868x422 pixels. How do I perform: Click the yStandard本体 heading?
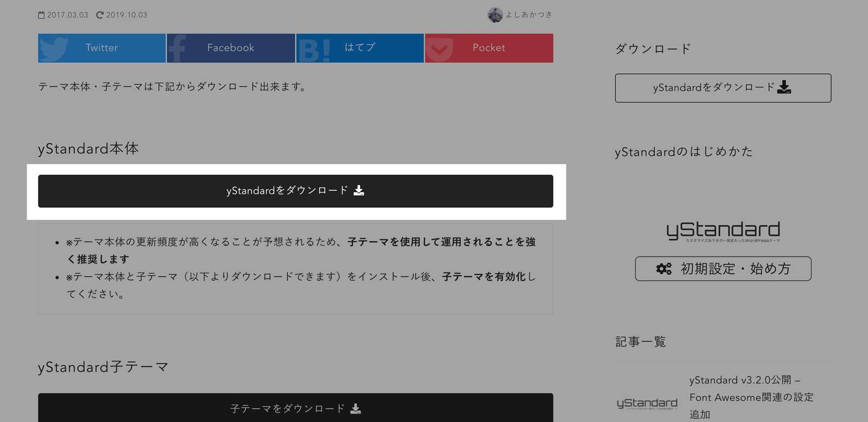point(88,149)
